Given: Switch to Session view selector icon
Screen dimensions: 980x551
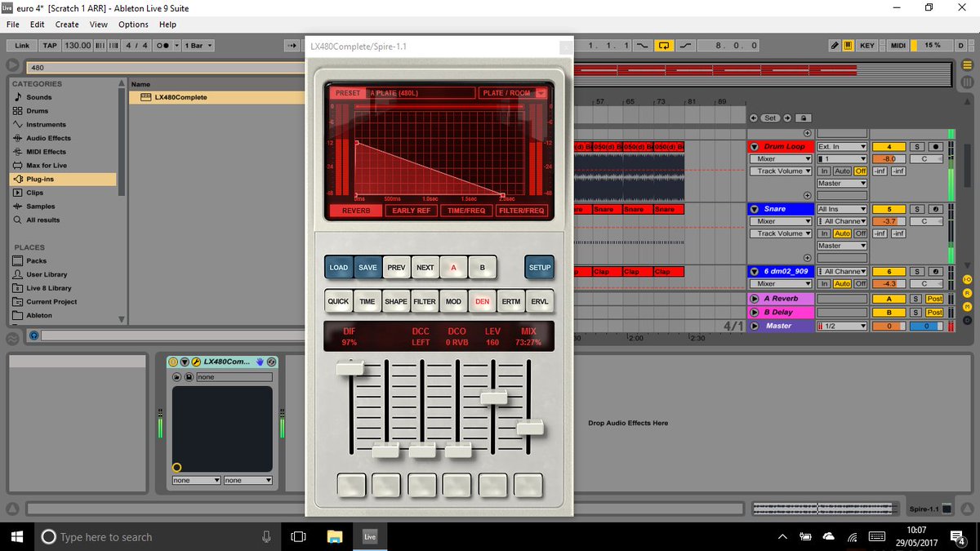Looking at the screenshot, I should click(x=967, y=82).
